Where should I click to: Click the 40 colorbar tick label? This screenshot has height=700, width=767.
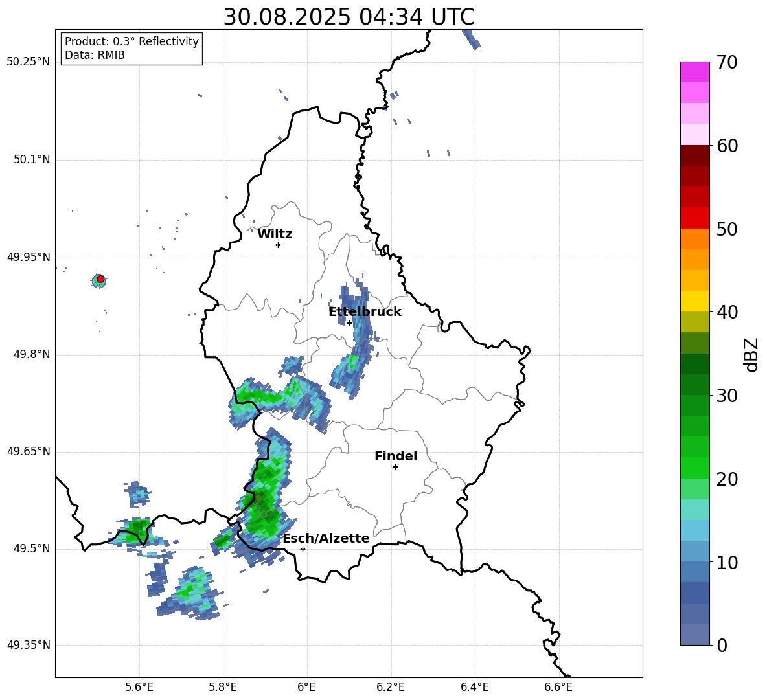pos(727,312)
